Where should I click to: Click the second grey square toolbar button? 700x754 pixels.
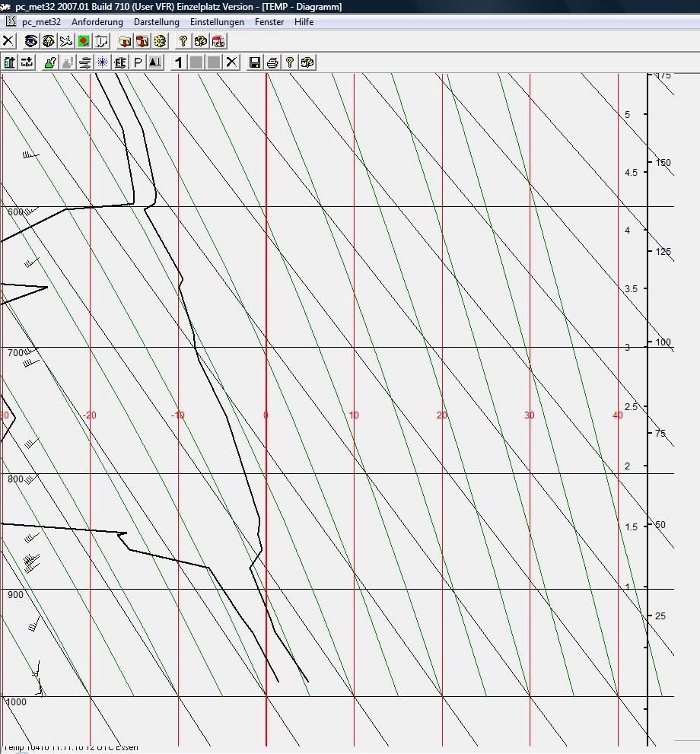coord(214,62)
